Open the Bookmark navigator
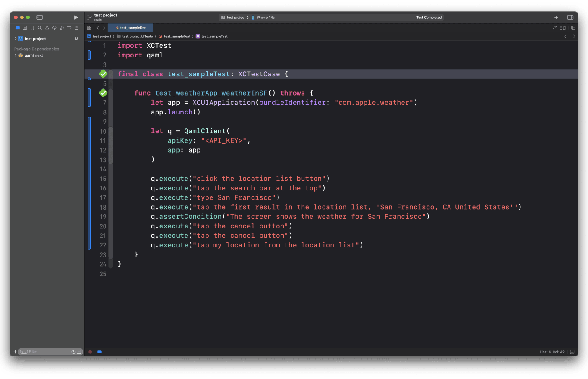Screen dimensions: 588x379 (32, 28)
